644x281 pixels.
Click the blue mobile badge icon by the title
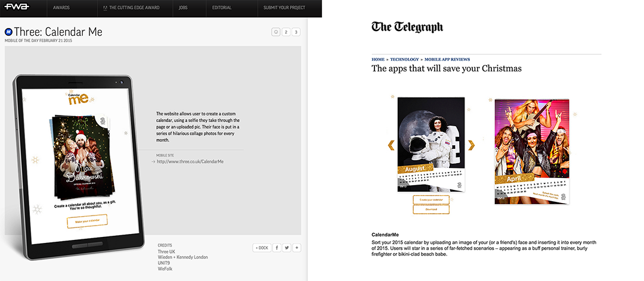8,32
